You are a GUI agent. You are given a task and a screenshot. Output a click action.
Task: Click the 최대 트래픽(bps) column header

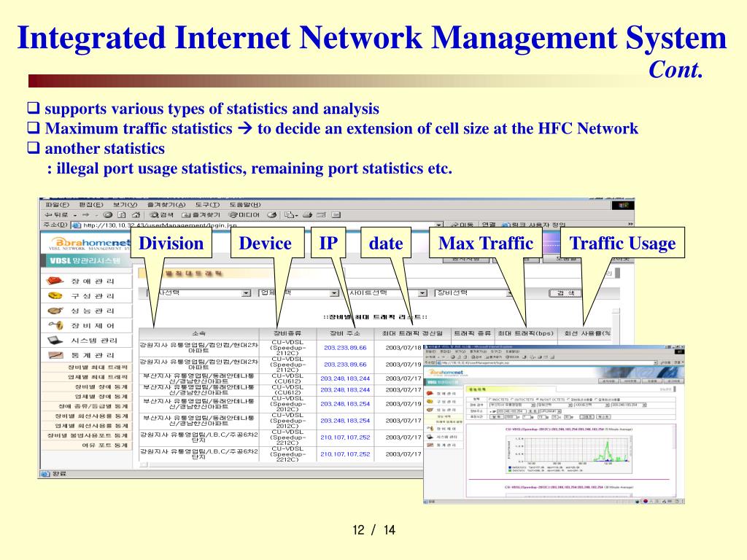coord(525,333)
